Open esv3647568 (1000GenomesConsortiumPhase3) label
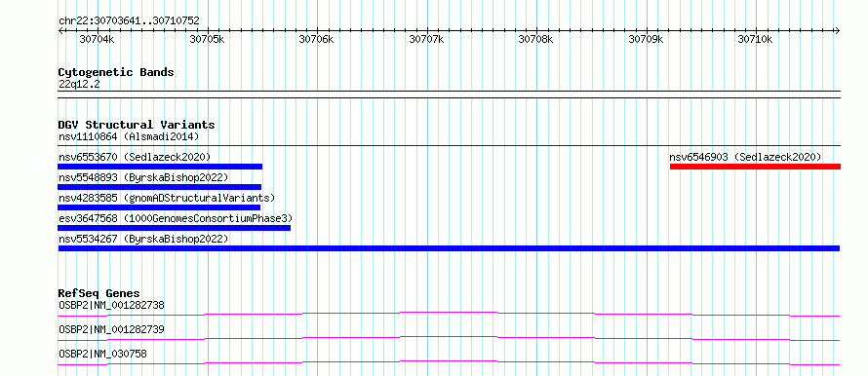 click(176, 218)
